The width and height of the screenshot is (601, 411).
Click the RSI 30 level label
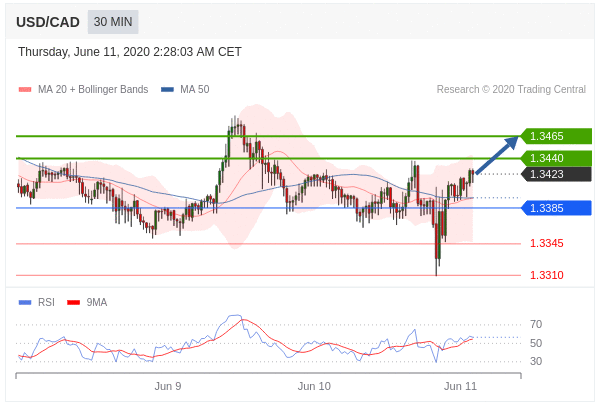tap(536, 361)
